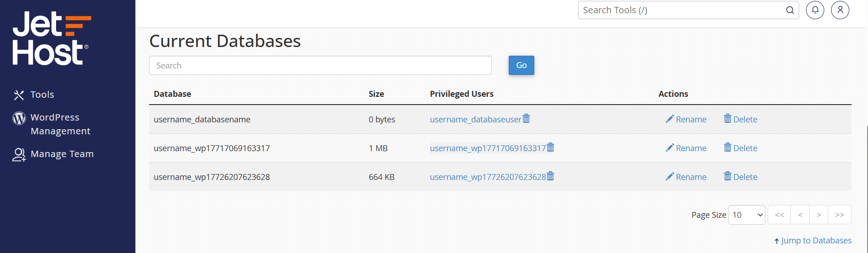Go to next page with > button
868x253 pixels.
pyautogui.click(x=819, y=215)
